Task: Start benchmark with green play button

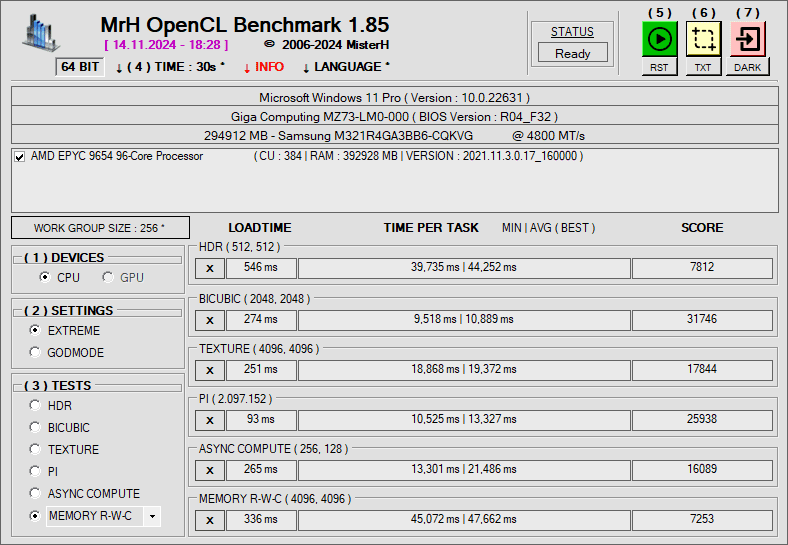Action: coord(659,39)
